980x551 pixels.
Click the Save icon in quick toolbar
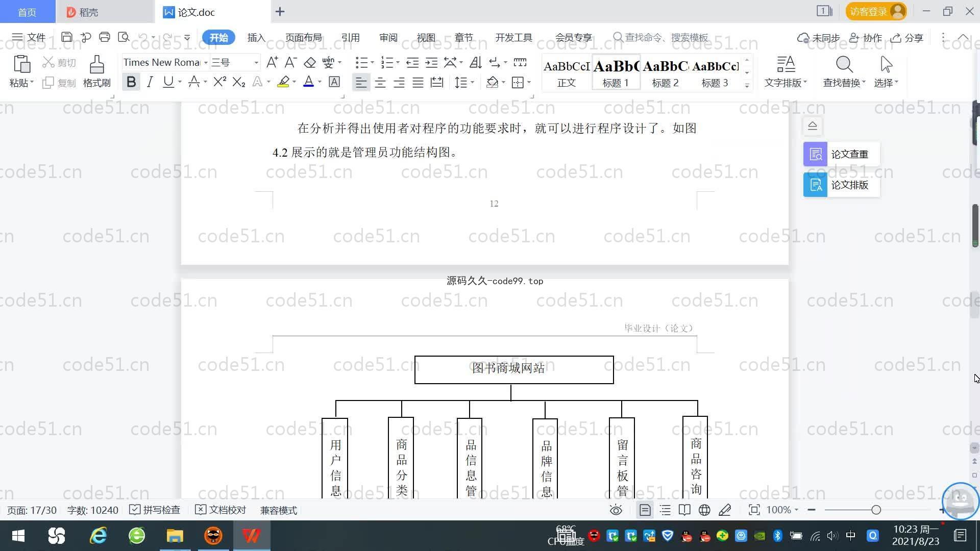67,37
